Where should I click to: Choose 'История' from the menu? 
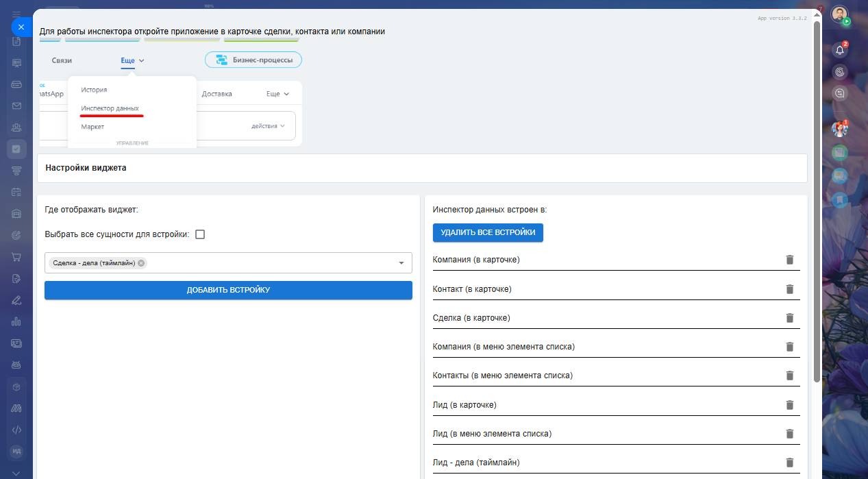point(94,90)
